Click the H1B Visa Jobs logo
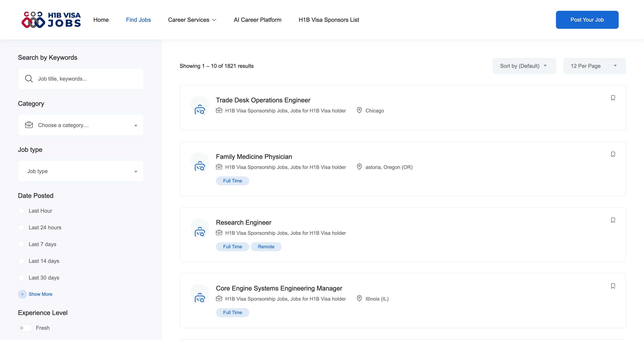 point(51,20)
